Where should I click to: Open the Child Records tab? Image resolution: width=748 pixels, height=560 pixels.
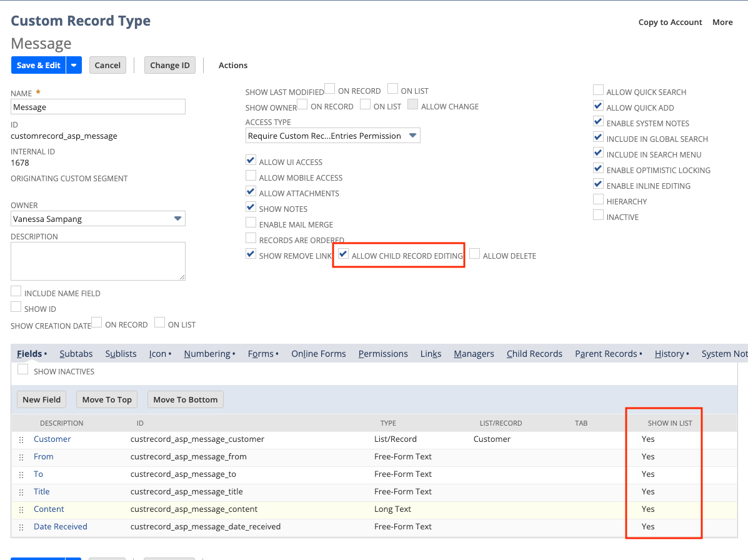coord(534,354)
